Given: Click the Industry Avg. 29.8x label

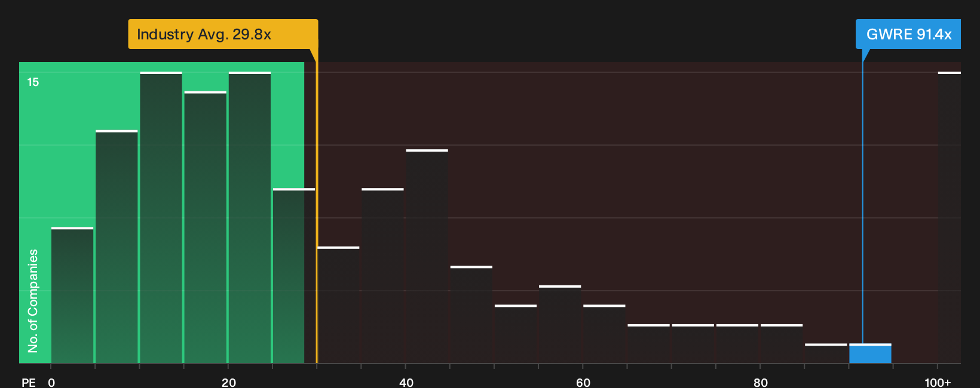Looking at the screenshot, I should tap(223, 34).
